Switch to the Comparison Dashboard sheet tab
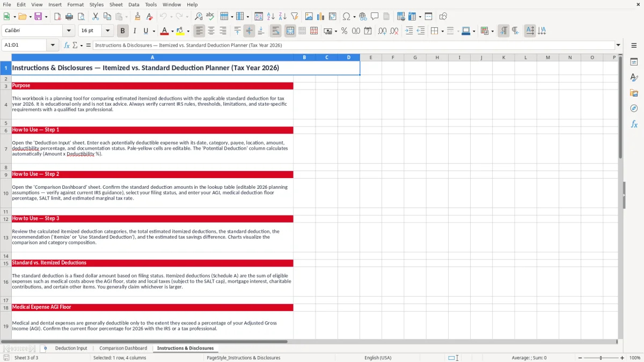Screen dimensions: 644x362 (x=123, y=348)
